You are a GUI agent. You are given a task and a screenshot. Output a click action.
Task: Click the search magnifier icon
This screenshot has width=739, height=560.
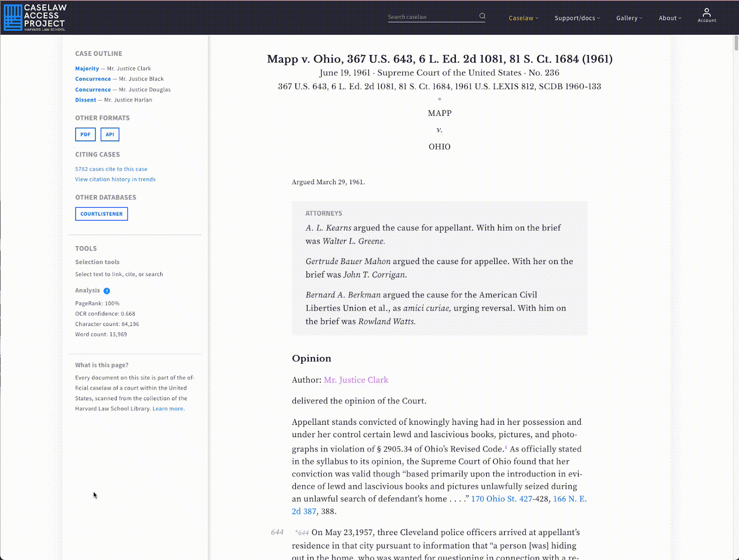(482, 16)
